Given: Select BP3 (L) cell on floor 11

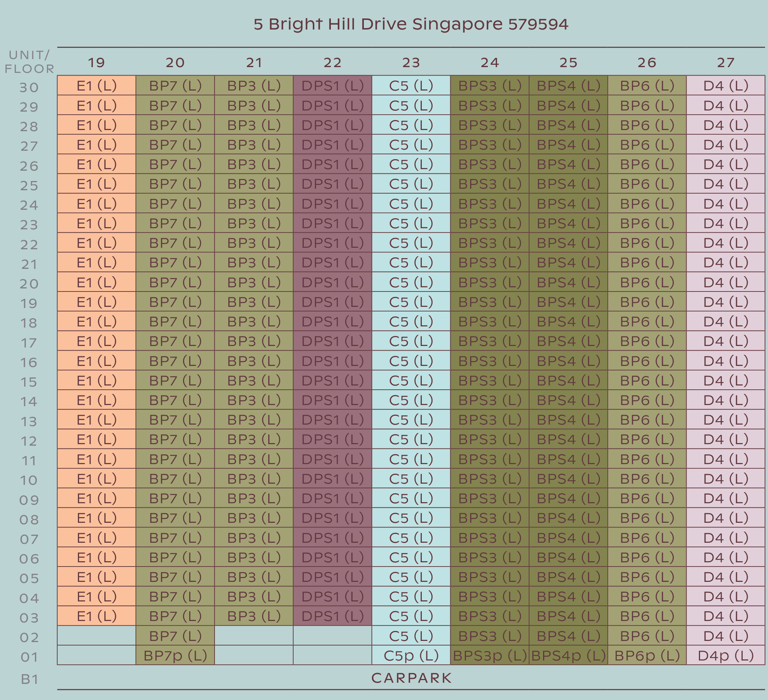Looking at the screenshot, I should tap(254, 459).
